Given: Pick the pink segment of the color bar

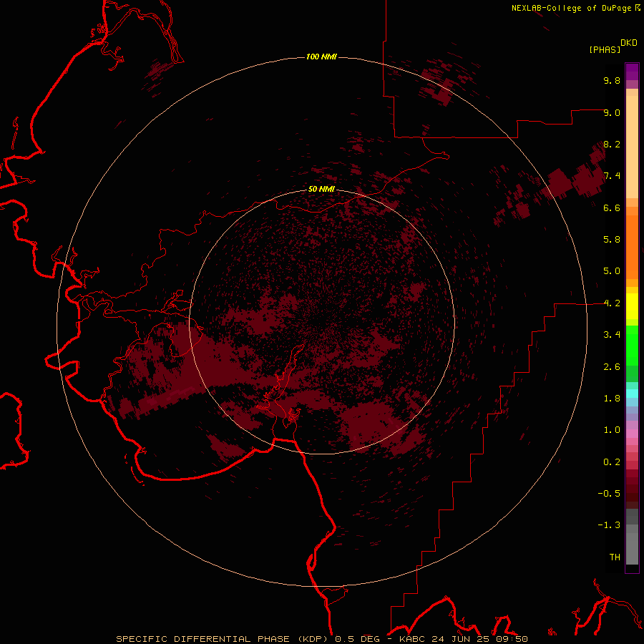Looking at the screenshot, I should coord(632,434).
